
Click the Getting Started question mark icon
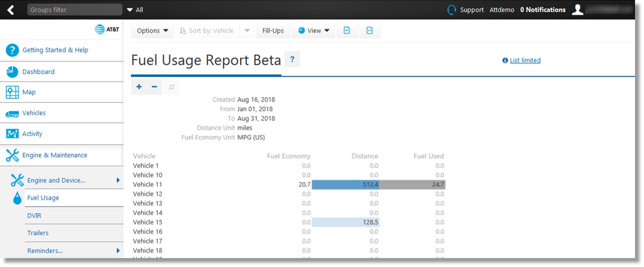(12, 50)
